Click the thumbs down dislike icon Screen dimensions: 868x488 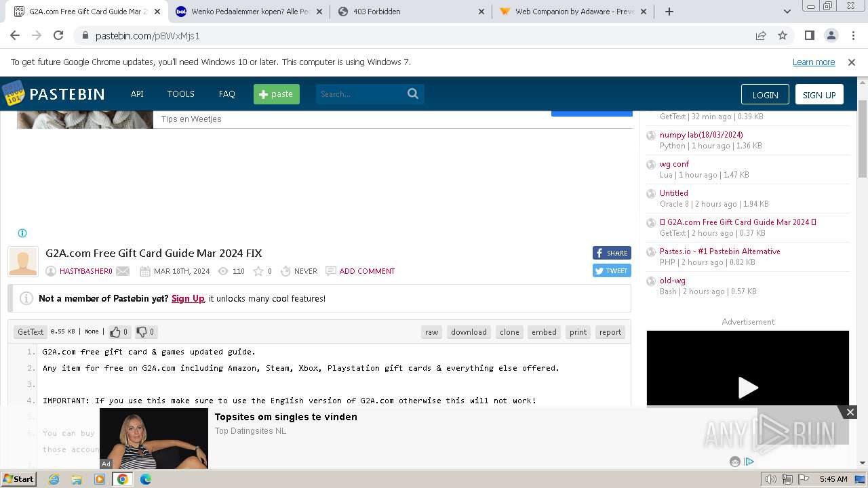pyautogui.click(x=142, y=332)
